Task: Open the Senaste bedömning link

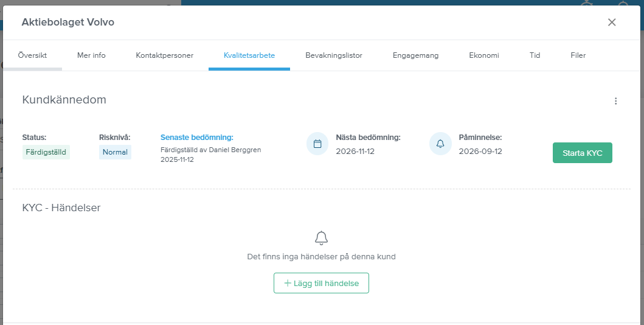Action: click(x=196, y=138)
